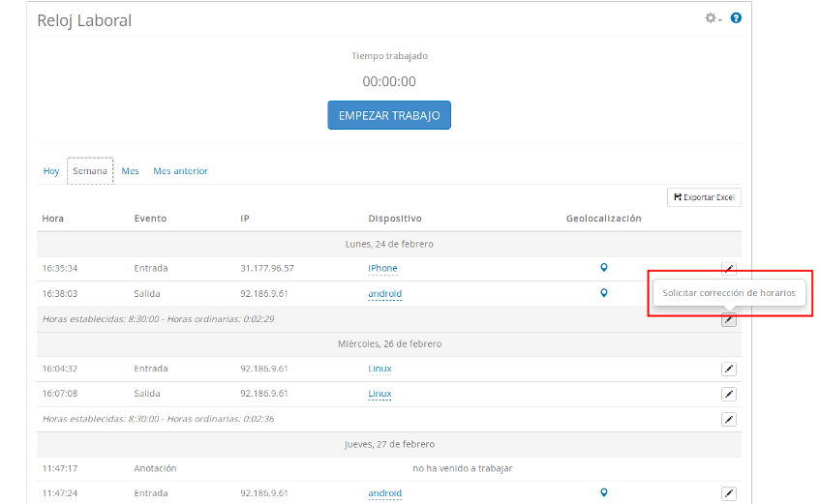Click the android link in 16:38:03 row
Viewport: 820px width, 504px height.
(384, 293)
